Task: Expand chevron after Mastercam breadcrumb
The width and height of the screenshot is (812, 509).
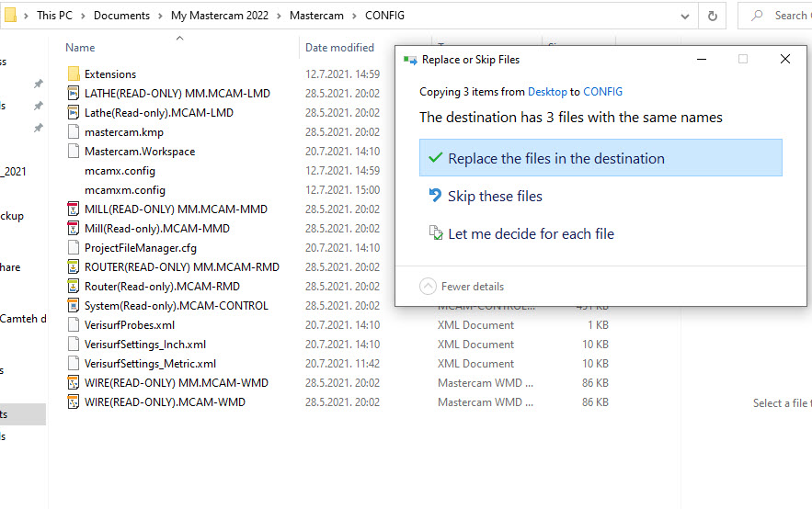Action: 354,16
